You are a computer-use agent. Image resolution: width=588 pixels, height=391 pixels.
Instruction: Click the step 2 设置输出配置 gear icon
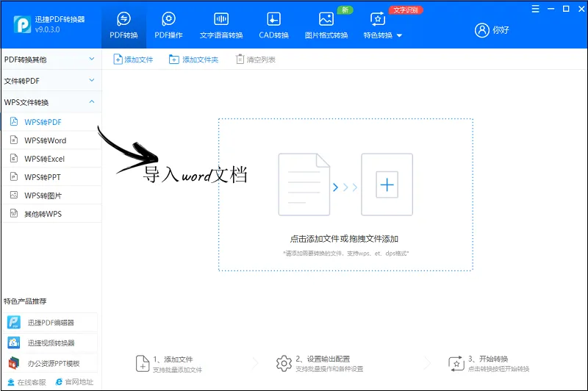pos(284,363)
